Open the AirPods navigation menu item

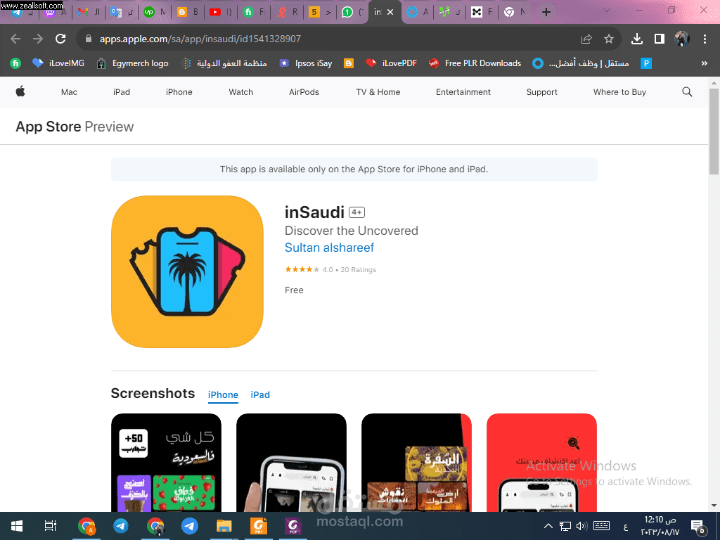304,92
